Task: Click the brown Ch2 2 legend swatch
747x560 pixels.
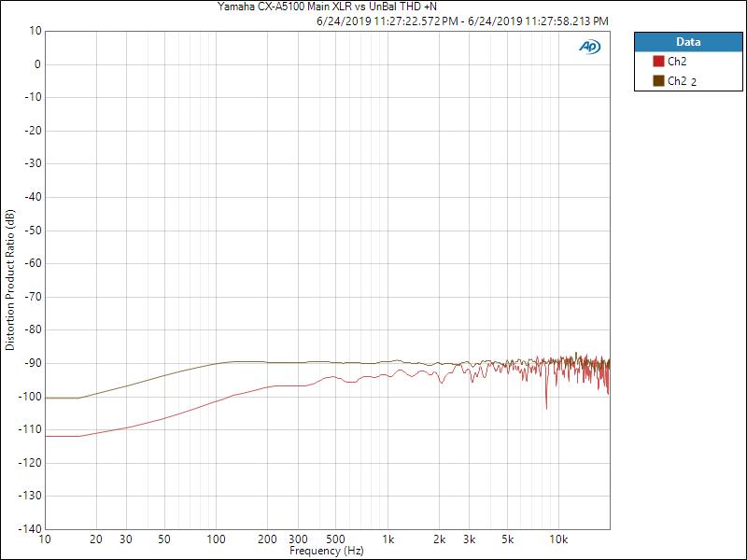Action: tap(657, 81)
